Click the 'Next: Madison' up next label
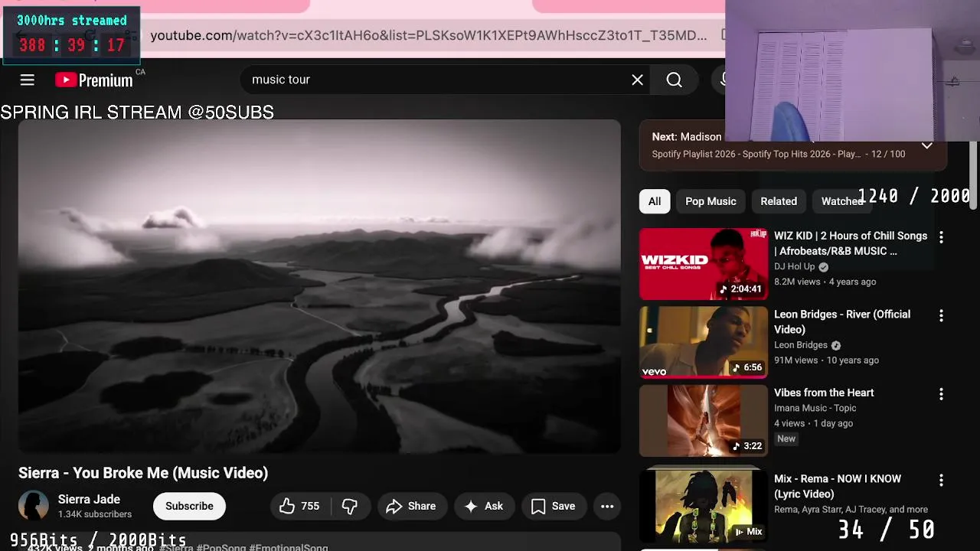 tap(687, 136)
